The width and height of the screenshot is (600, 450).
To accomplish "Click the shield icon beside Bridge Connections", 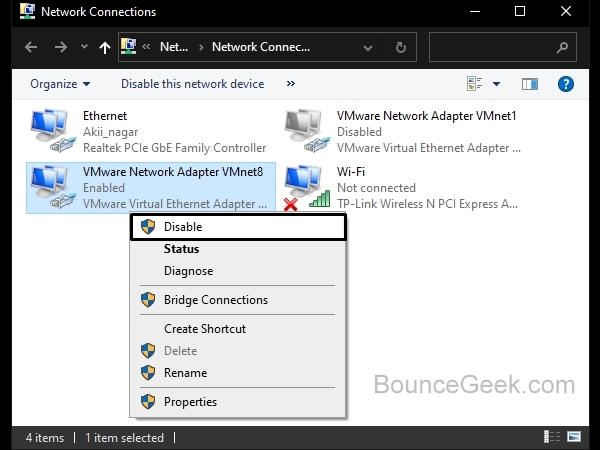I will coord(148,300).
